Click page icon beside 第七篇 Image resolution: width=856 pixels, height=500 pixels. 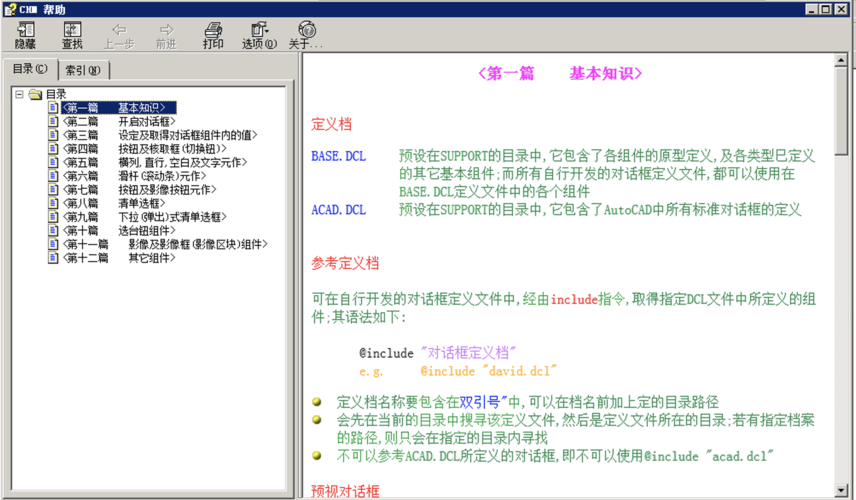point(53,189)
